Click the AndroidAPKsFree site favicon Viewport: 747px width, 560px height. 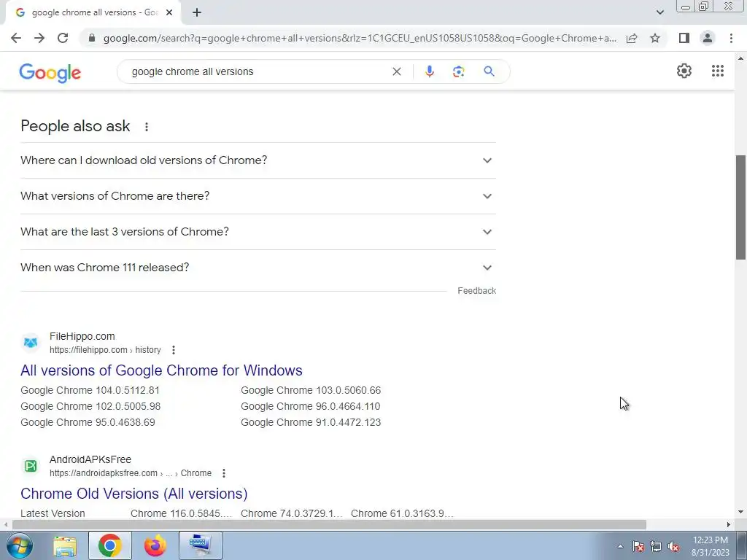point(31,466)
